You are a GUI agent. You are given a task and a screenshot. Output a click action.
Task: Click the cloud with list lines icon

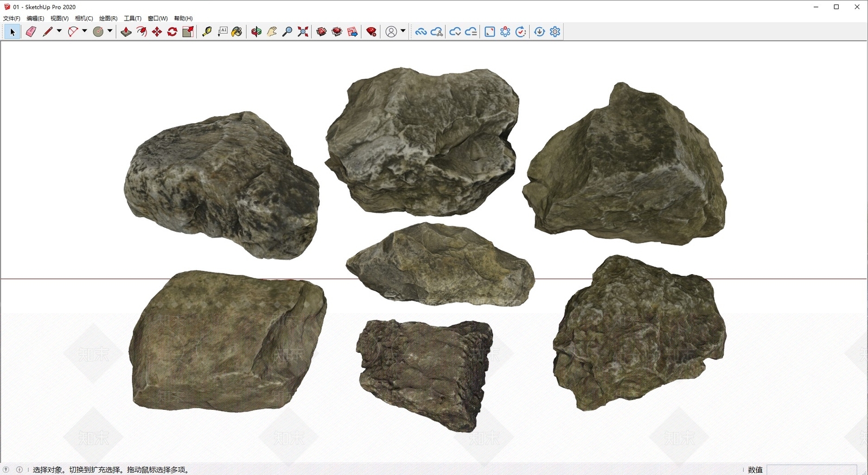471,32
